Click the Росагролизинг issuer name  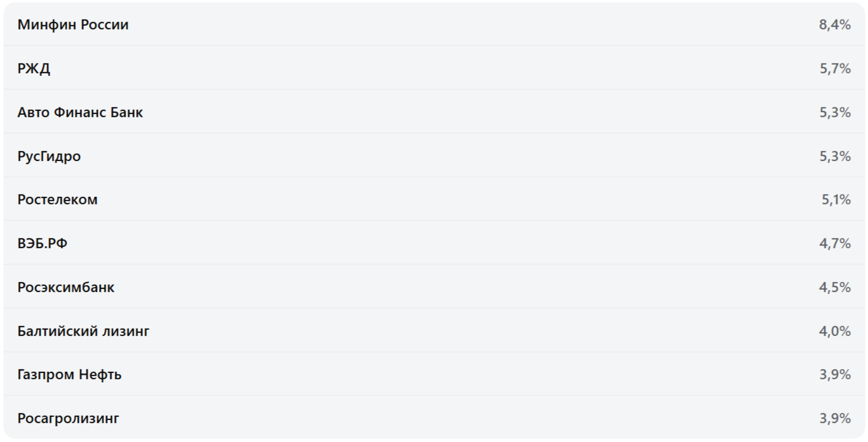68,418
